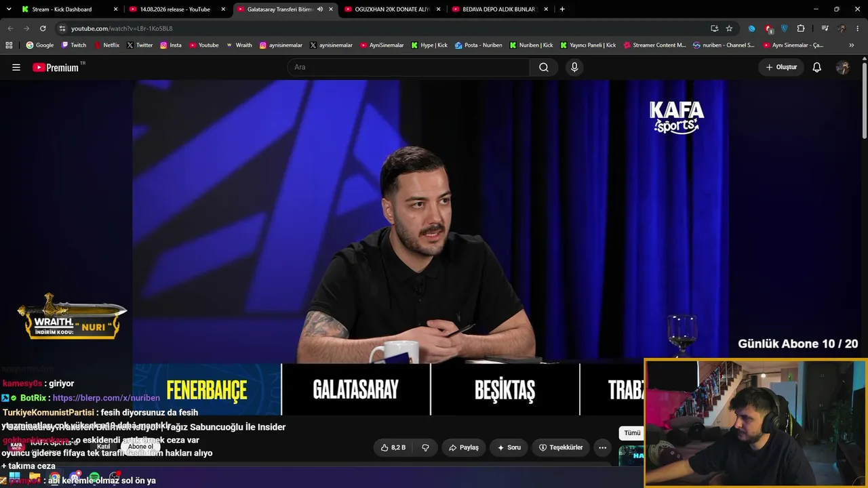Open Chrome media controls
Image resolution: width=868 pixels, height=488 pixels.
click(825, 28)
